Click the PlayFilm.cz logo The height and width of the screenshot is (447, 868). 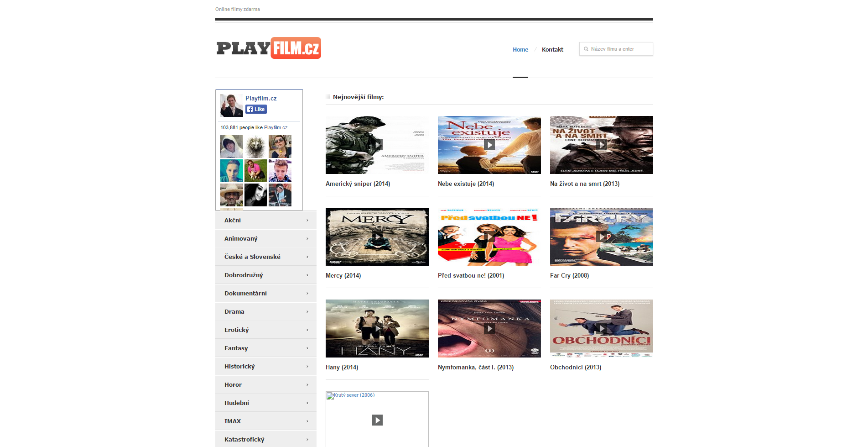[x=269, y=48]
